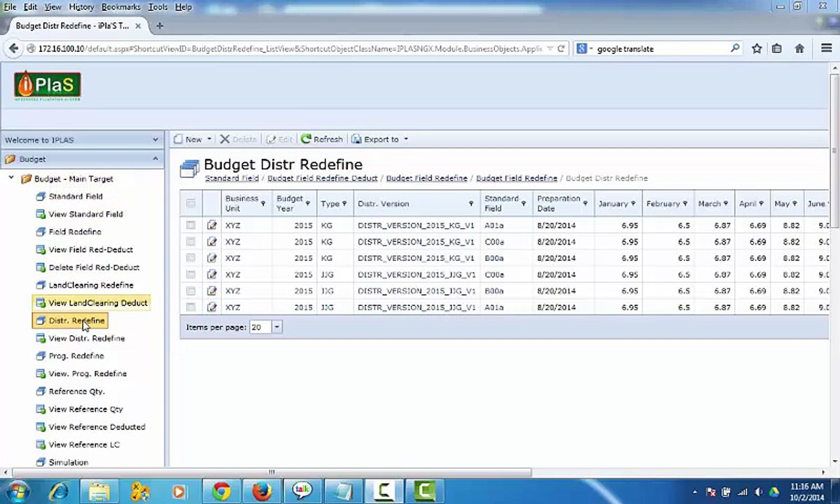Open Firefox from the taskbar
Screen dimensions: 840x504
click(262, 491)
